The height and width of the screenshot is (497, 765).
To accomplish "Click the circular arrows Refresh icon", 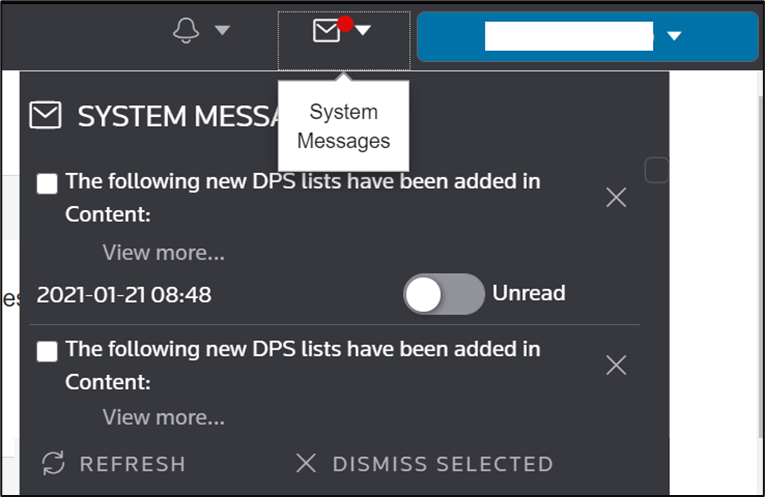I will point(53,463).
